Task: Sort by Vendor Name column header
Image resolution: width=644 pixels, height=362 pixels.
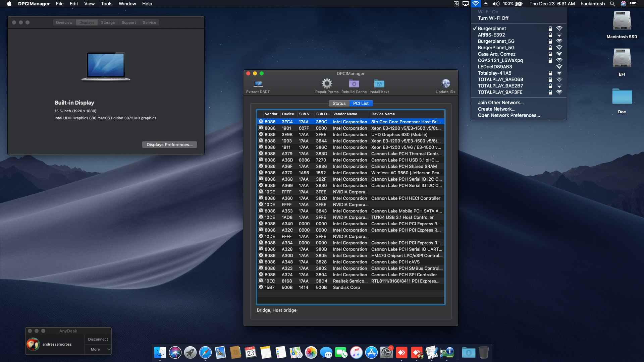Action: 351,114
